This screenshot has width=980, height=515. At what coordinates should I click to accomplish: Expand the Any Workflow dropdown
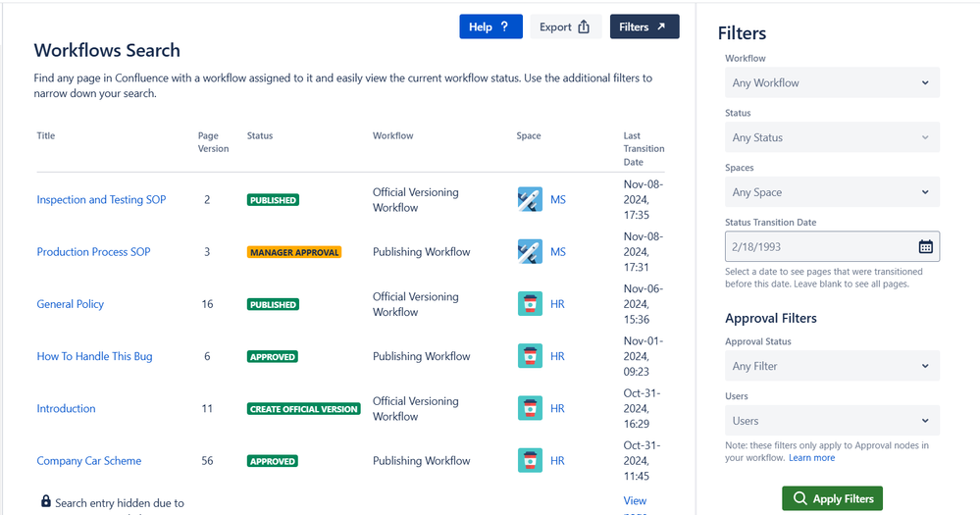coord(832,83)
